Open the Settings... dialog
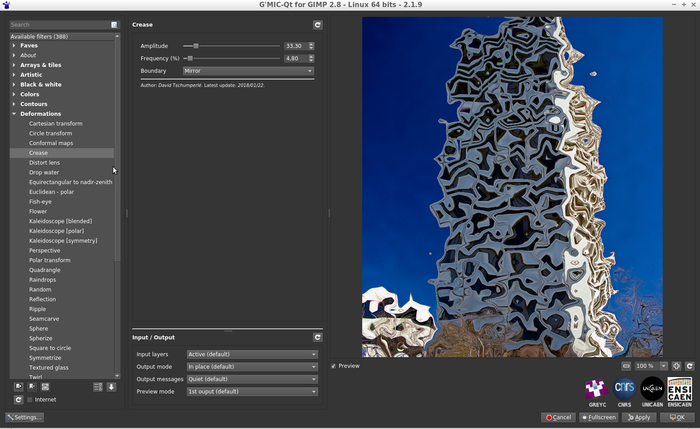The width and height of the screenshot is (700, 429). point(24,417)
